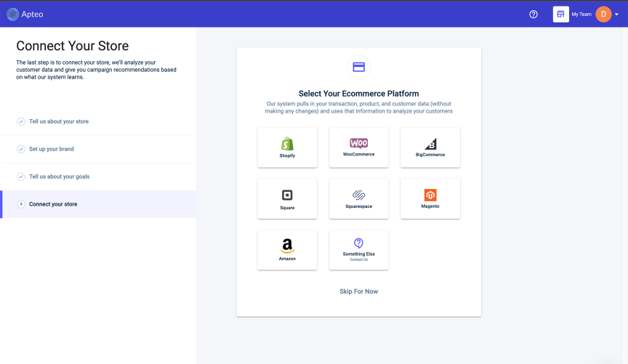Pick the Amazon platform card
Screen dimensions: 628x364
tap(287, 250)
